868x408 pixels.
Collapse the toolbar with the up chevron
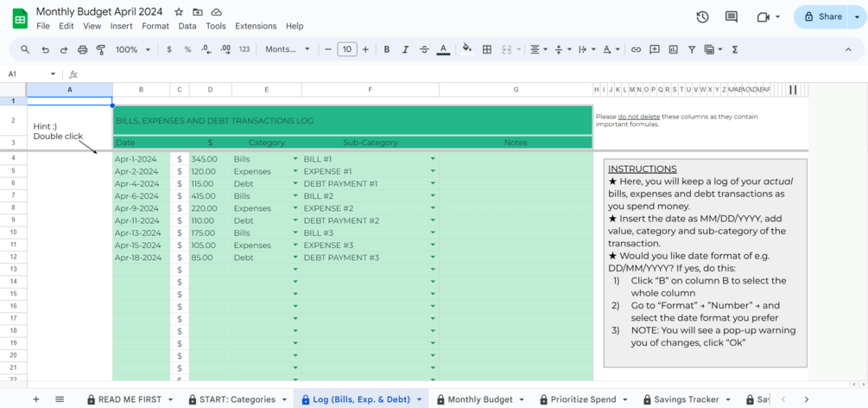(x=848, y=49)
